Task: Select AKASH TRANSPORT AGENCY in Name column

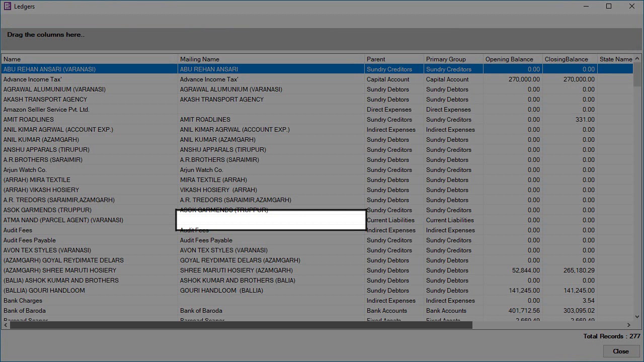Action: (90, 99)
